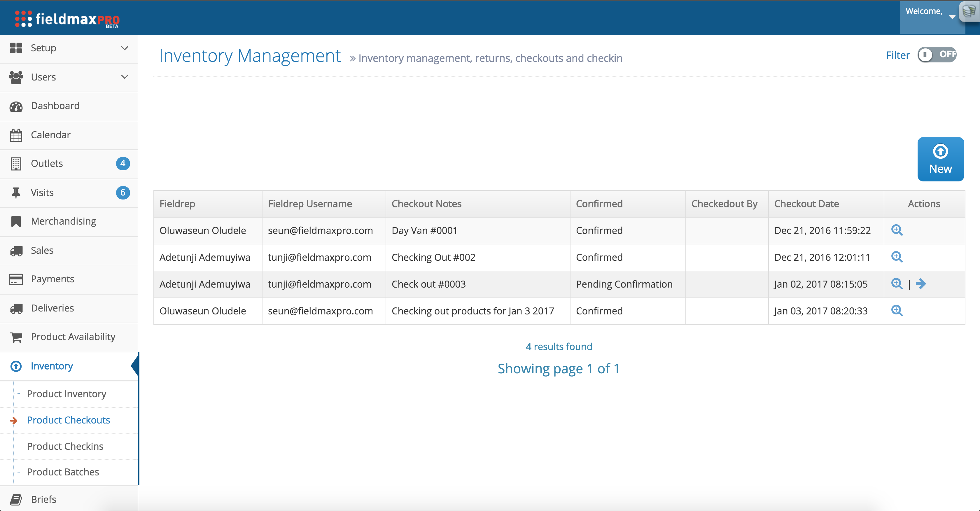This screenshot has width=980, height=511.
Task: Go to Product Inventory page
Action: tap(66, 394)
